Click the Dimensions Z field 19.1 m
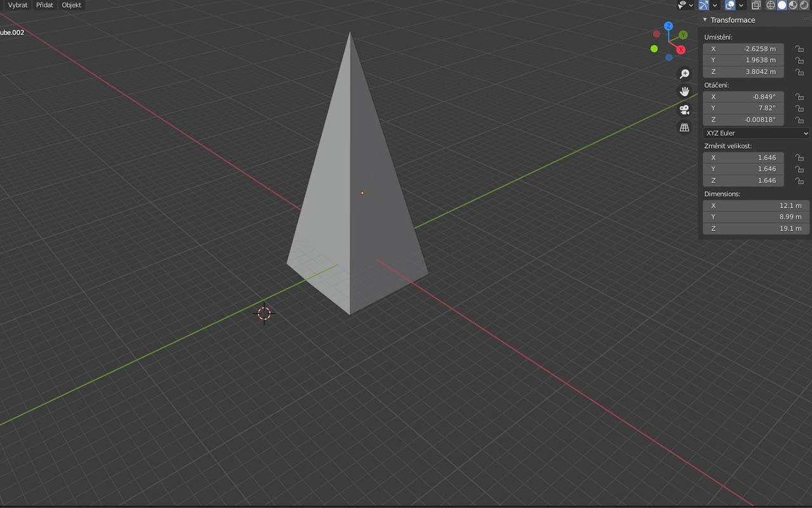Viewport: 812px width, 508px height. [756, 228]
